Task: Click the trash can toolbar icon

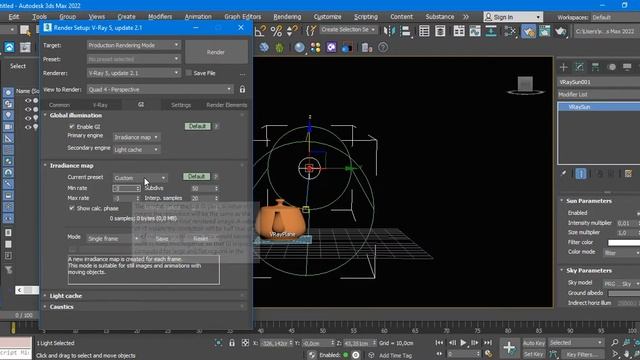Action: click(x=366, y=48)
